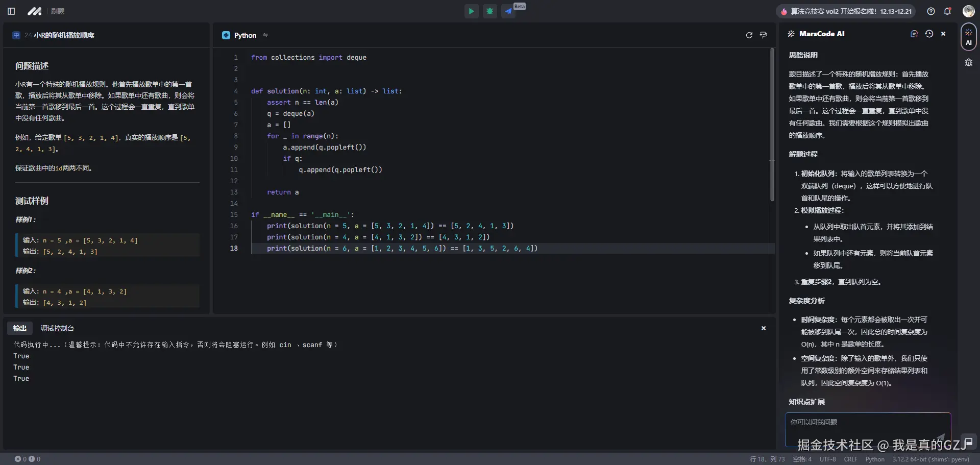The width and height of the screenshot is (980, 465).
Task: Click the blue paper plane submit icon
Action: coord(508,11)
